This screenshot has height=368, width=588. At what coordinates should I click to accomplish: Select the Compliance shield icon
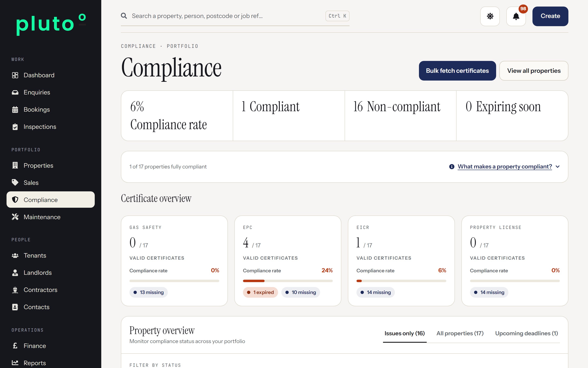click(15, 200)
